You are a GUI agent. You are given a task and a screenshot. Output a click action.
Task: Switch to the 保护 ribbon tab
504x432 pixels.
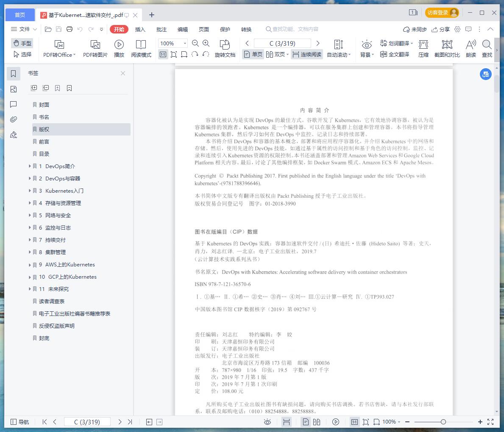click(x=225, y=29)
